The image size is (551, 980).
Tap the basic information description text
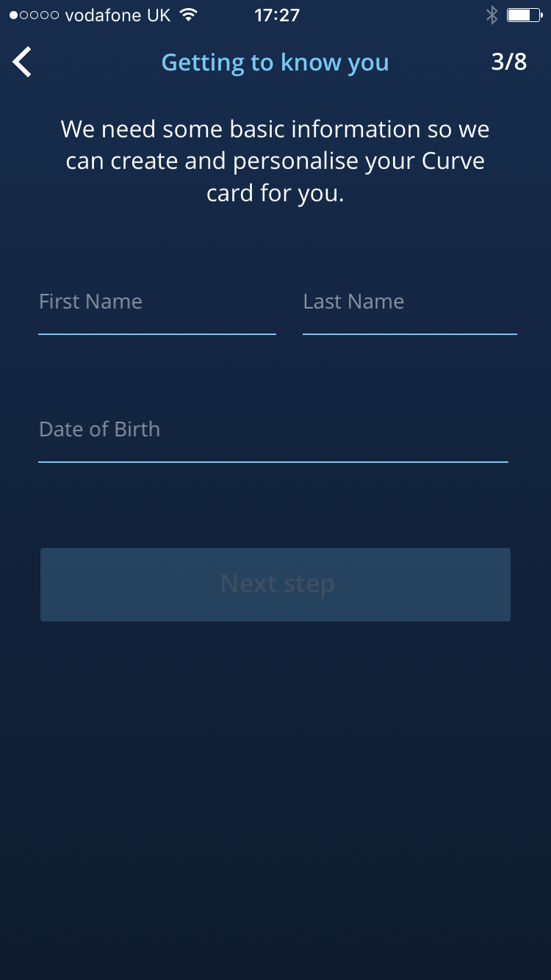tap(275, 161)
